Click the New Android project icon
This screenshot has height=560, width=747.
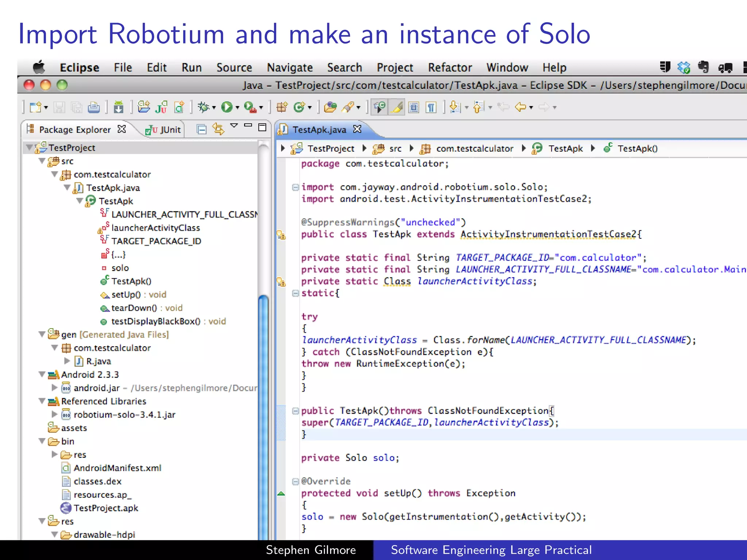pyautogui.click(x=144, y=107)
